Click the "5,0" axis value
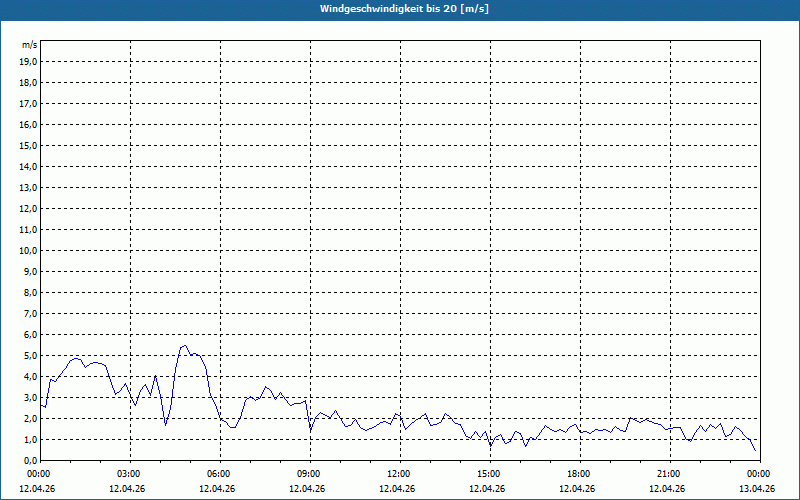This screenshot has width=800, height=500. pos(30,356)
